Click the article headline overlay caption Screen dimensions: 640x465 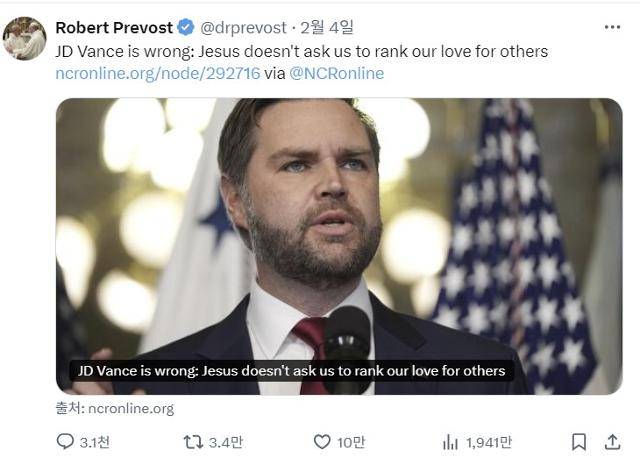[x=292, y=371]
